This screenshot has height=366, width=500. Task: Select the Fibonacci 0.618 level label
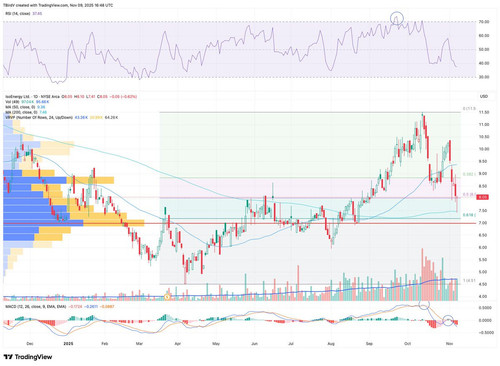(469, 215)
